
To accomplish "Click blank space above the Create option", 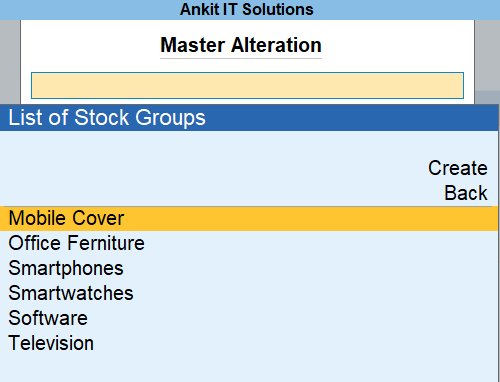I will click(249, 144).
